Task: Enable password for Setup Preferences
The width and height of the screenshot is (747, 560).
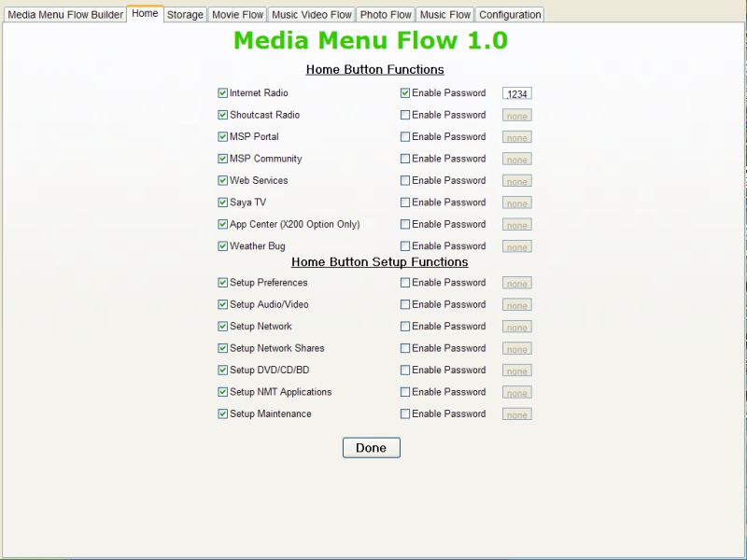Action: click(405, 283)
